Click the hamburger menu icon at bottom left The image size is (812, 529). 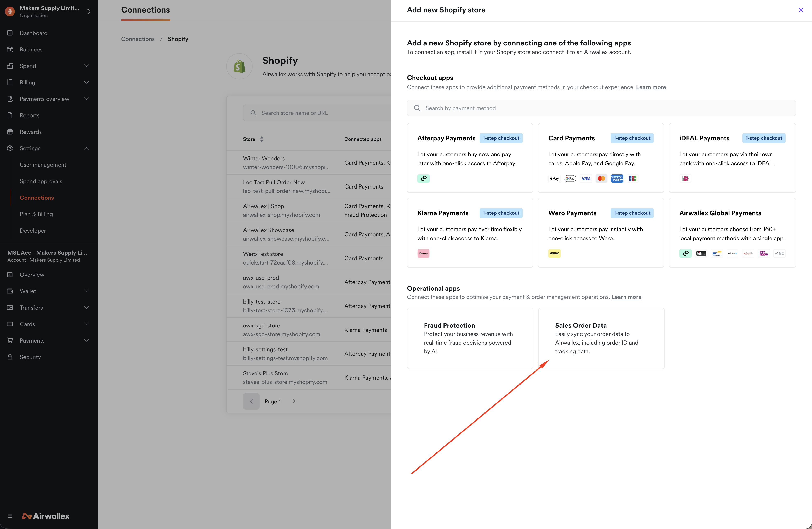[10, 516]
